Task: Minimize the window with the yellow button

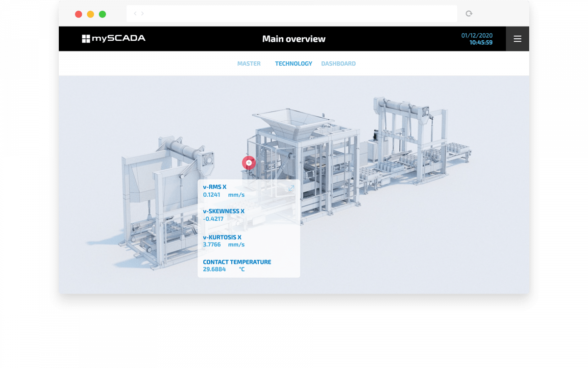Action: (91, 14)
